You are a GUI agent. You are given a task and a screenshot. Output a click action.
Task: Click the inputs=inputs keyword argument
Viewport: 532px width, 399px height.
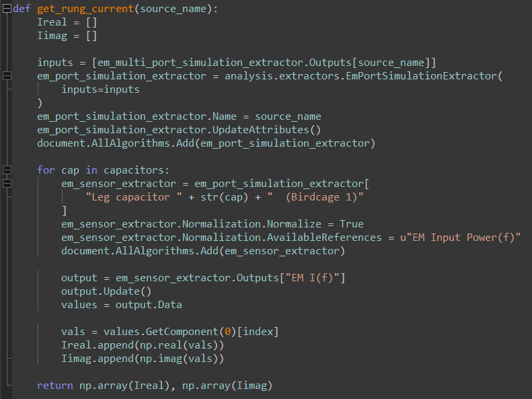tap(100, 89)
